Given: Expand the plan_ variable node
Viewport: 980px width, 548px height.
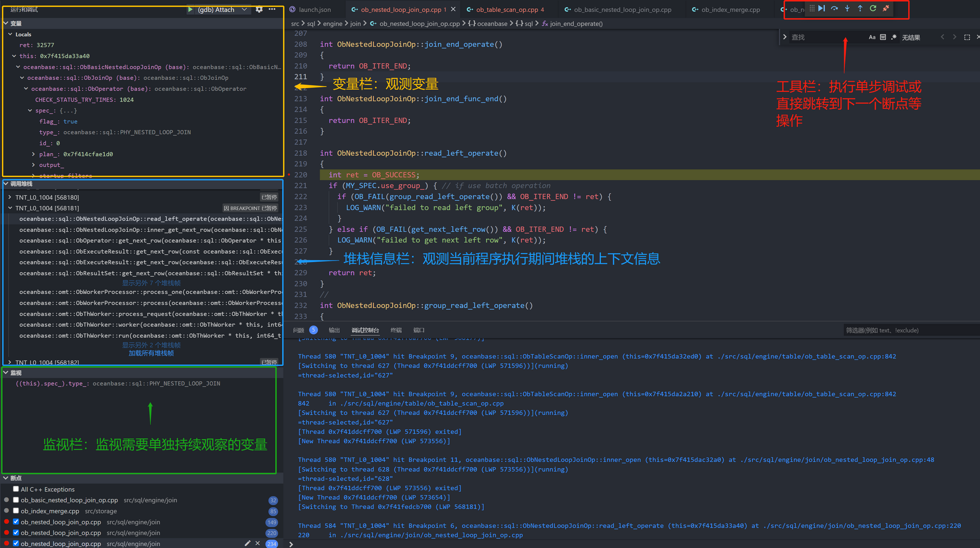Looking at the screenshot, I should (x=34, y=154).
